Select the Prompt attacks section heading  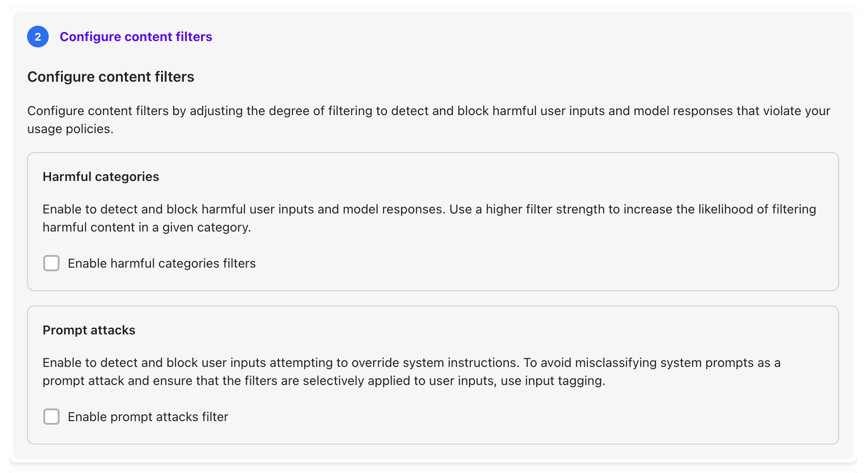(x=89, y=330)
